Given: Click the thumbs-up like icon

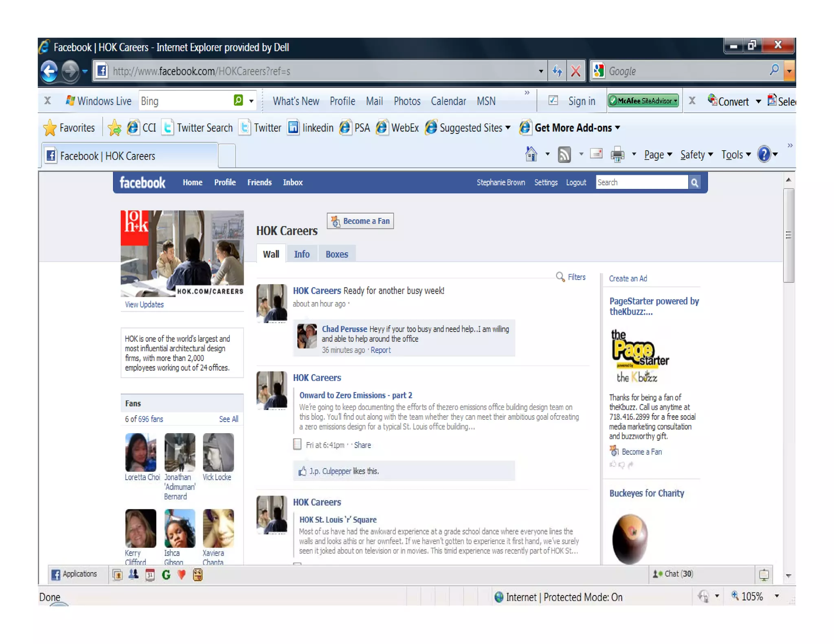Looking at the screenshot, I should [x=302, y=471].
